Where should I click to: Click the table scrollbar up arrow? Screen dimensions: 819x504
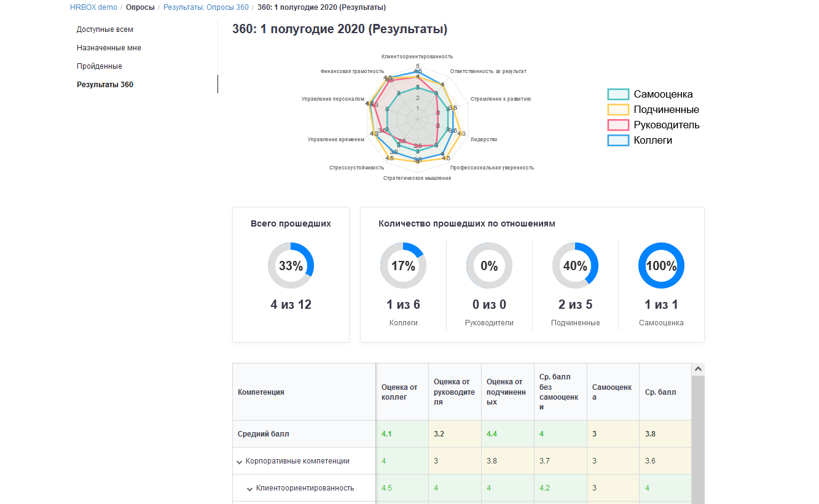[x=698, y=370]
